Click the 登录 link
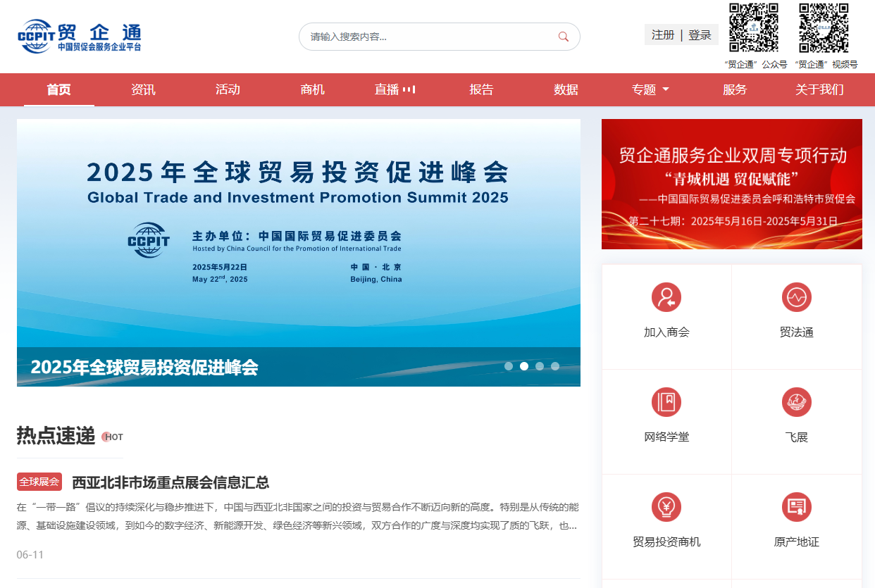This screenshot has width=875, height=588. [x=700, y=35]
